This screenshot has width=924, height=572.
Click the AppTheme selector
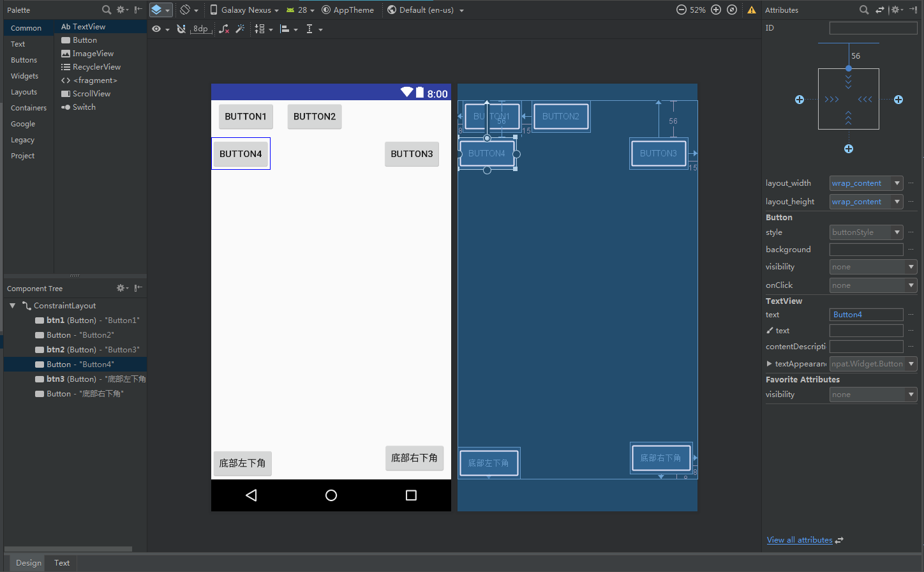tap(348, 10)
